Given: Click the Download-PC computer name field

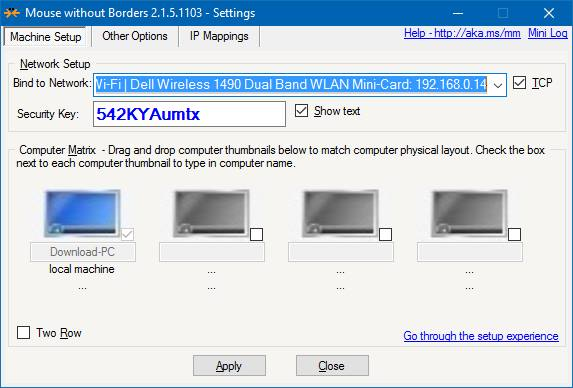Looking at the screenshot, I should [83, 252].
